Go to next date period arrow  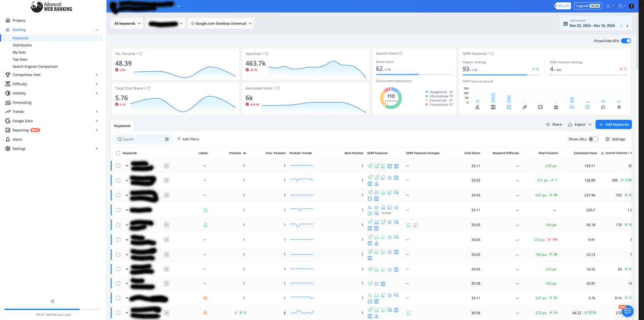coord(627,26)
